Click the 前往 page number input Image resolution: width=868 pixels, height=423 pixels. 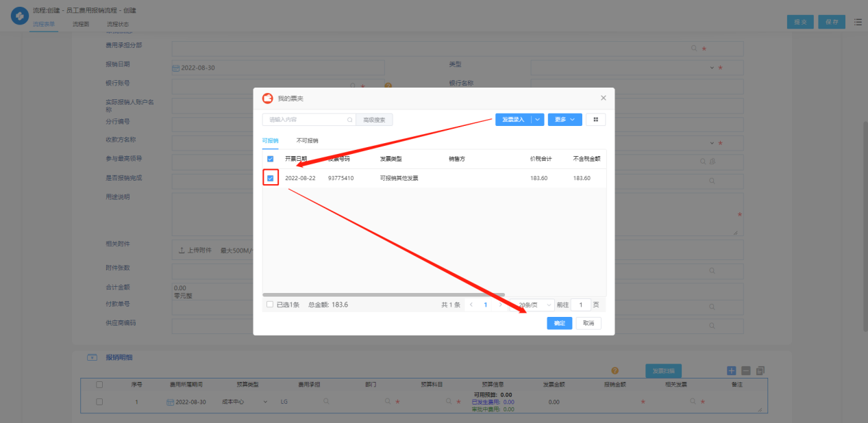pos(581,305)
